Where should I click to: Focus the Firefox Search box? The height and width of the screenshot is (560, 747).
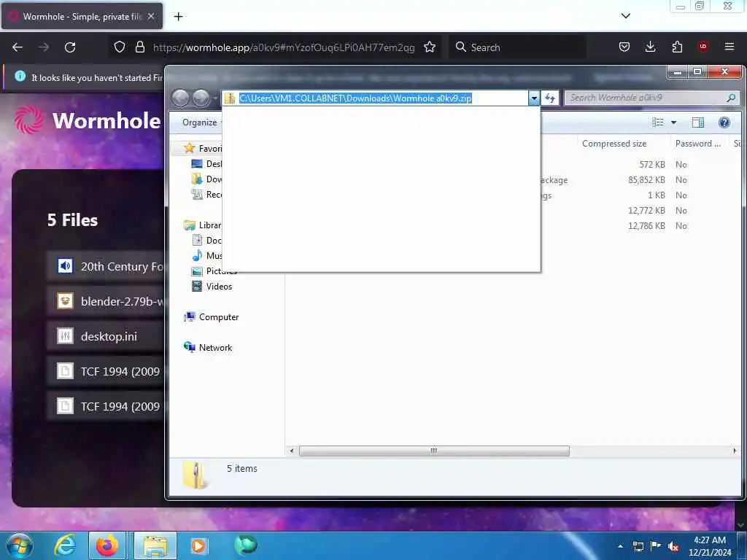coord(517,47)
